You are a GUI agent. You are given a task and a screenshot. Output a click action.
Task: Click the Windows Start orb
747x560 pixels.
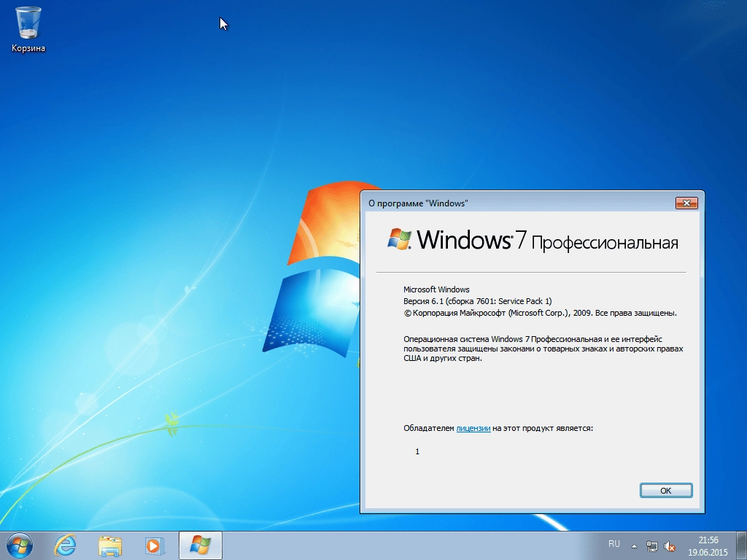point(20,545)
